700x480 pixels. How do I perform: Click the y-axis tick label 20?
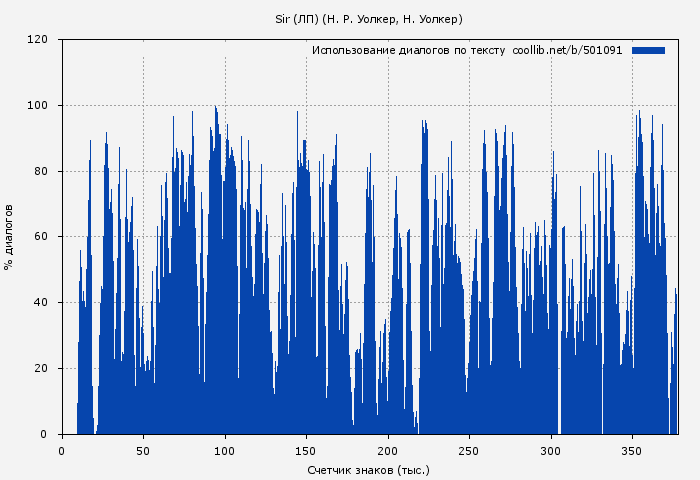pos(41,369)
